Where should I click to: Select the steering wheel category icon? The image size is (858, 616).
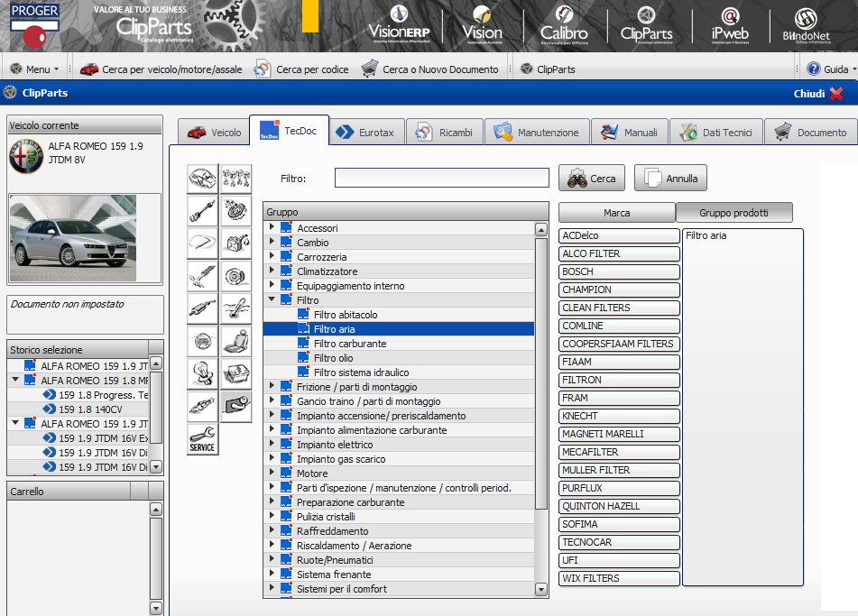(202, 342)
